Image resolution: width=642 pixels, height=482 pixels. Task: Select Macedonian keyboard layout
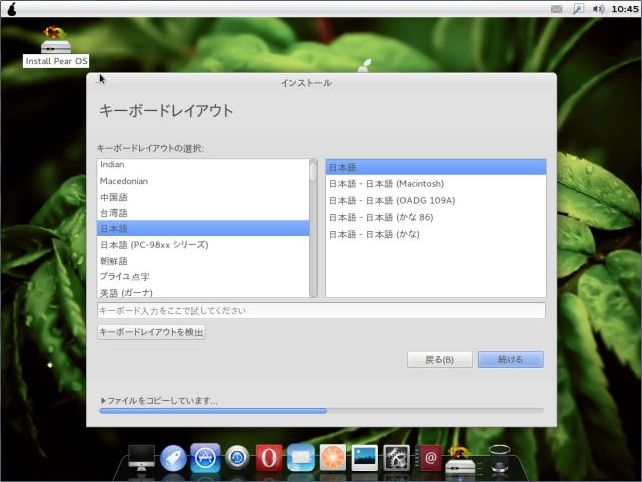[x=123, y=181]
